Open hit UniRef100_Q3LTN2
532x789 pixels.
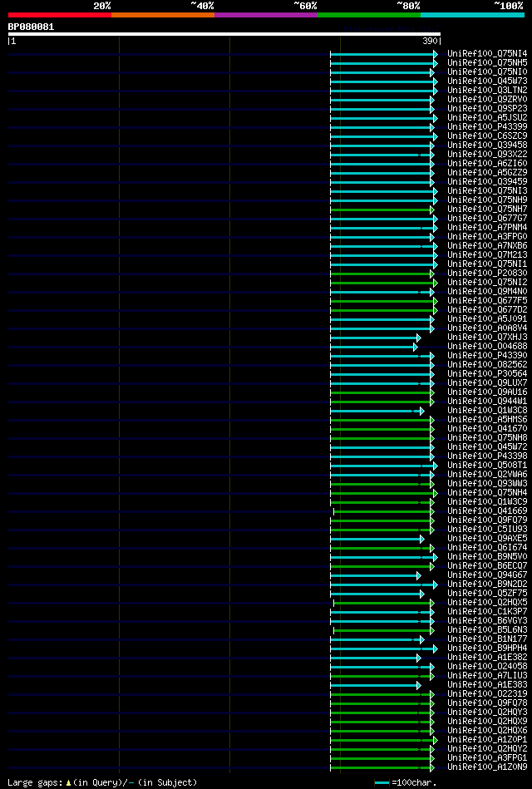(487, 91)
